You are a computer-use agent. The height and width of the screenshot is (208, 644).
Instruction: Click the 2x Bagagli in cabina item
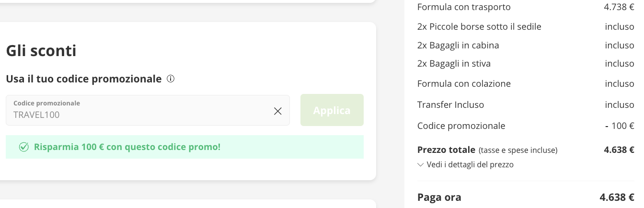[458, 46]
